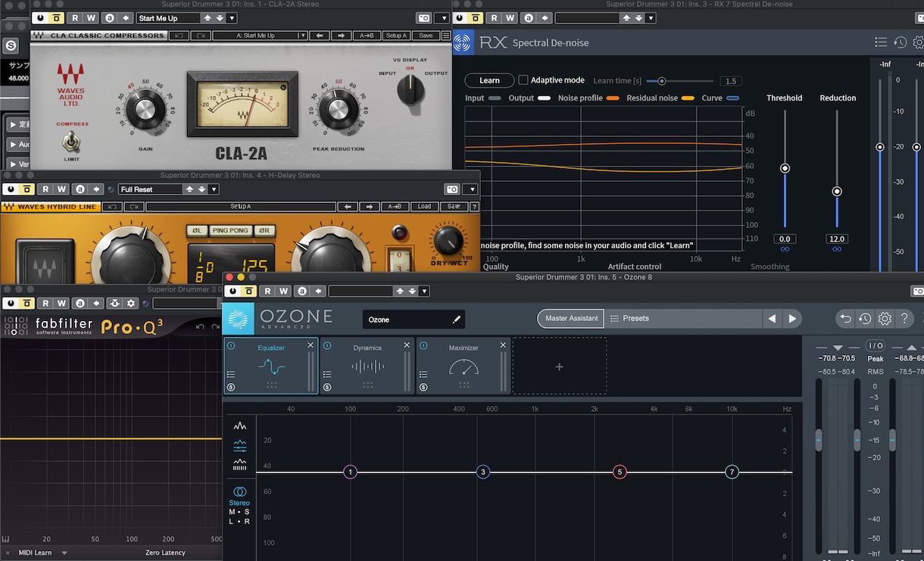The image size is (924, 561).
Task: Select the Dynamics module tab in Ozone
Action: pos(367,366)
